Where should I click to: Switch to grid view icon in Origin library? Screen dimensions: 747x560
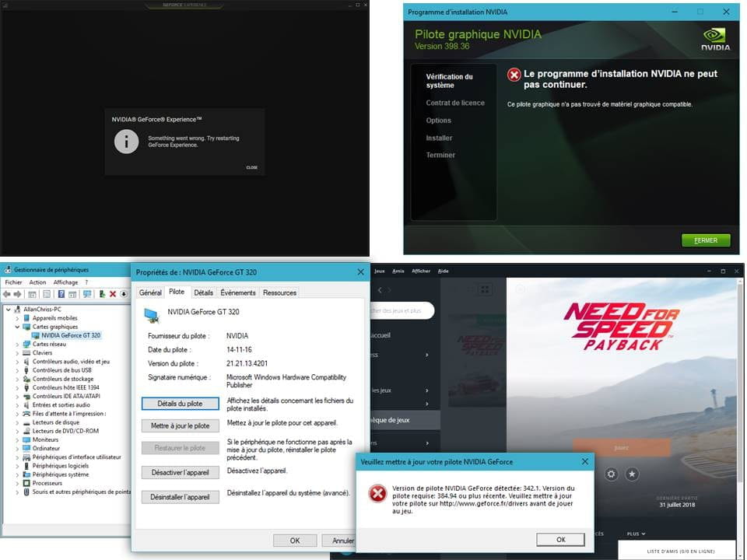tap(485, 289)
